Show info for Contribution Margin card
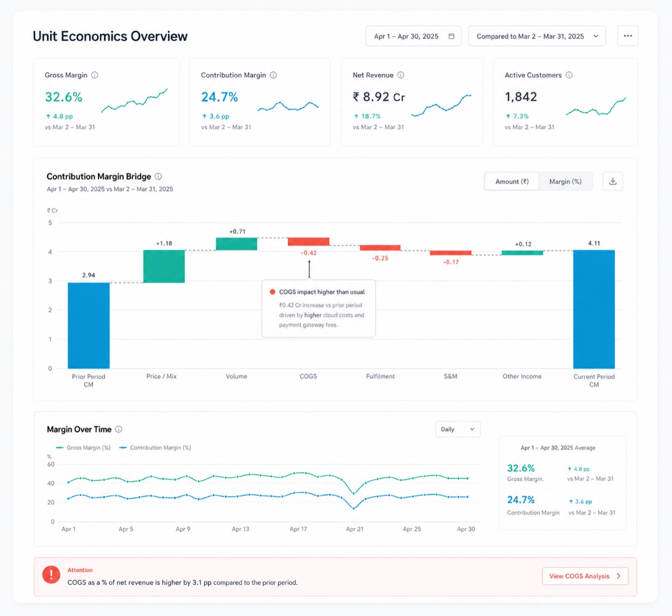The width and height of the screenshot is (672, 616). click(x=273, y=75)
